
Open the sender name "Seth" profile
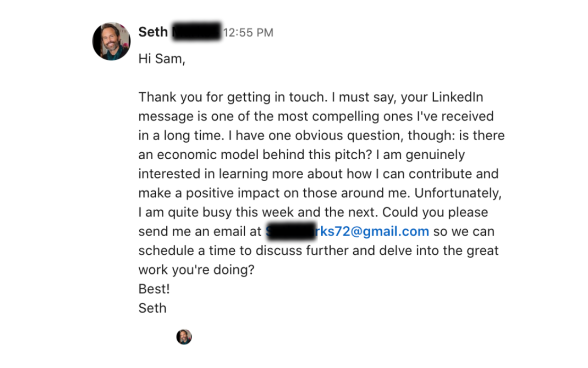(153, 32)
